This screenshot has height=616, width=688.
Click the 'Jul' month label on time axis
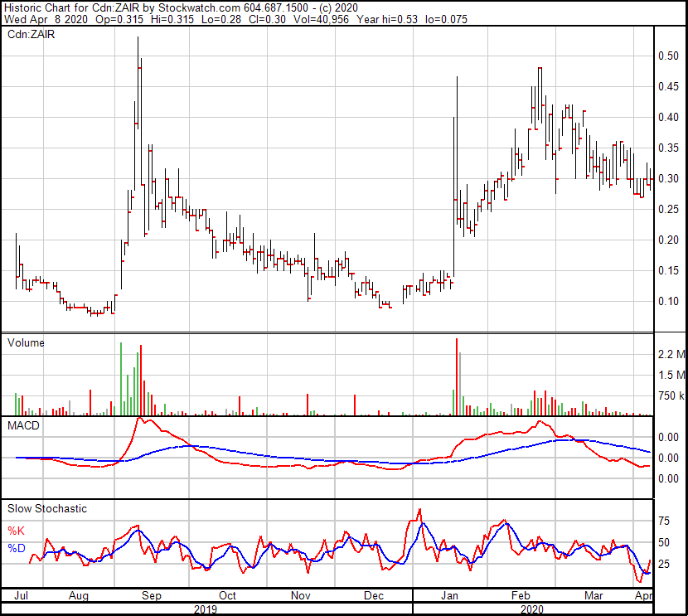[21, 596]
